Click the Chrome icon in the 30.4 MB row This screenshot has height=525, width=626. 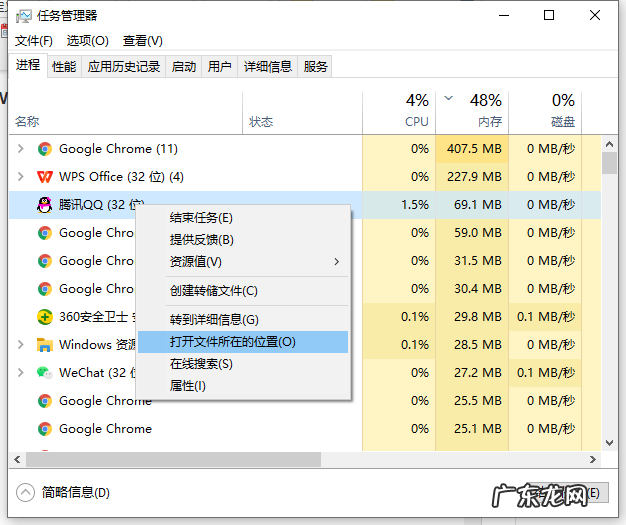(x=45, y=289)
